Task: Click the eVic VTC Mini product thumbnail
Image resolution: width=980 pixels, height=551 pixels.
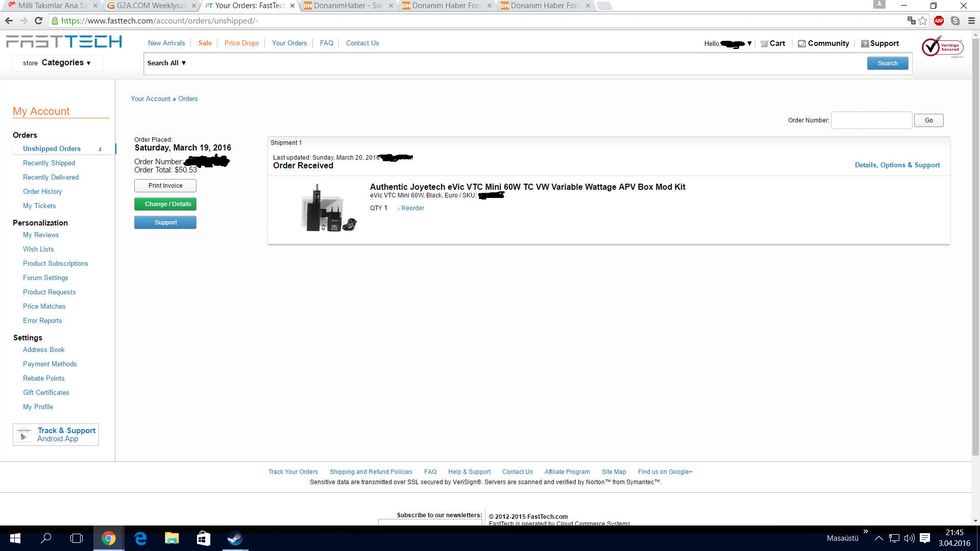Action: click(x=328, y=209)
